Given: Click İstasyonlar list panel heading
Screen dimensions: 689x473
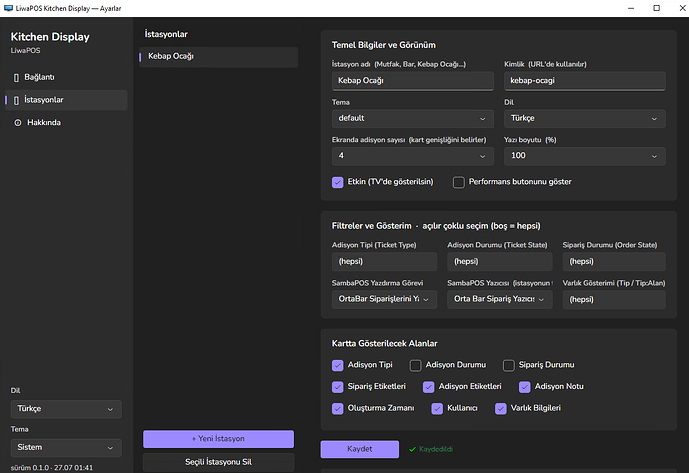Looking at the screenshot, I should click(x=166, y=34).
